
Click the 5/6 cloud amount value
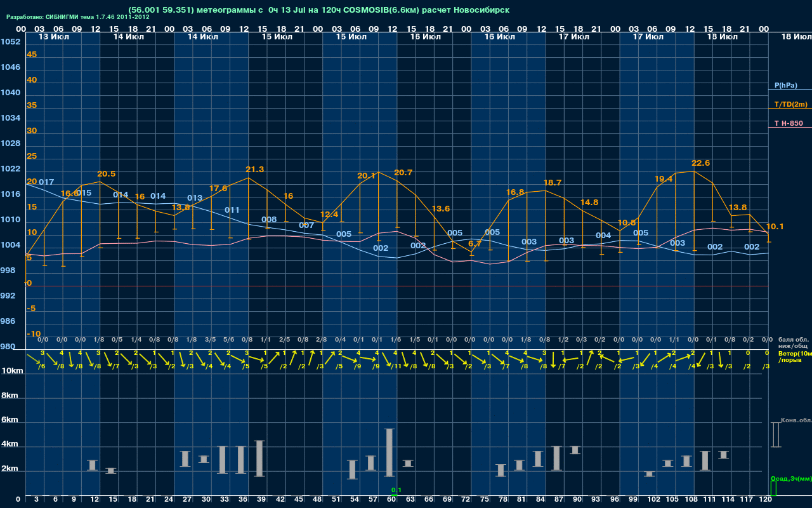tap(228, 340)
